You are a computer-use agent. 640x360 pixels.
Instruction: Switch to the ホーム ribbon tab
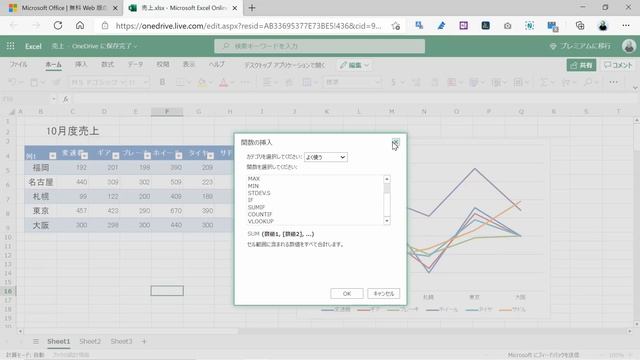53,64
